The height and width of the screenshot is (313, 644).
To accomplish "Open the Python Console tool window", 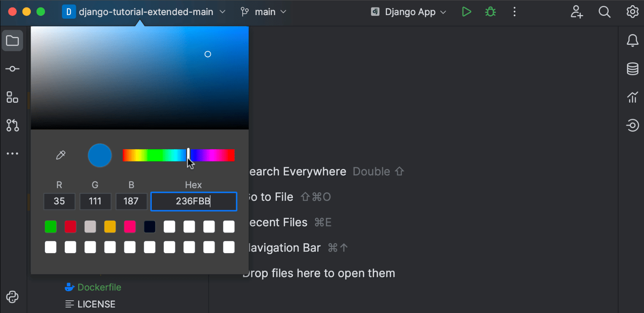I will coord(12,297).
